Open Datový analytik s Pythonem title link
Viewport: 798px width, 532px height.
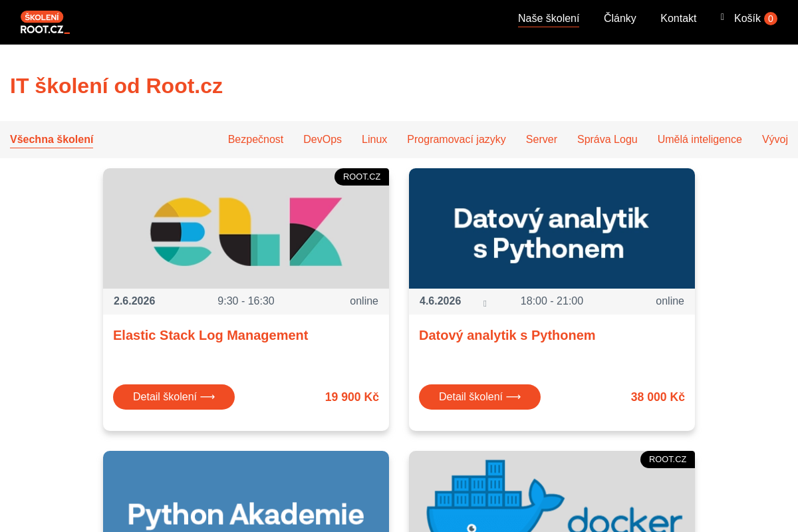(507, 335)
